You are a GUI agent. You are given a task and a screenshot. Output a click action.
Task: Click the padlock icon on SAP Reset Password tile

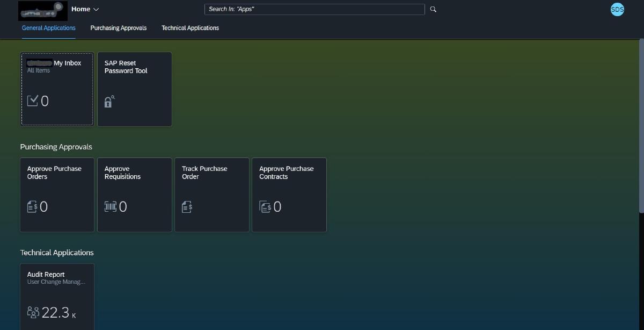pos(109,102)
